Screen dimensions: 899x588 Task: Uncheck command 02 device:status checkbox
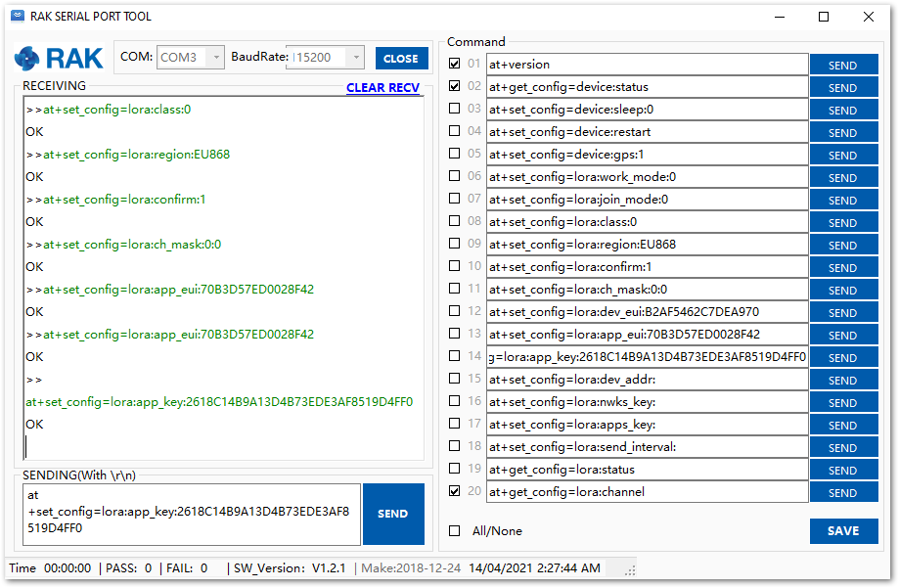click(455, 86)
